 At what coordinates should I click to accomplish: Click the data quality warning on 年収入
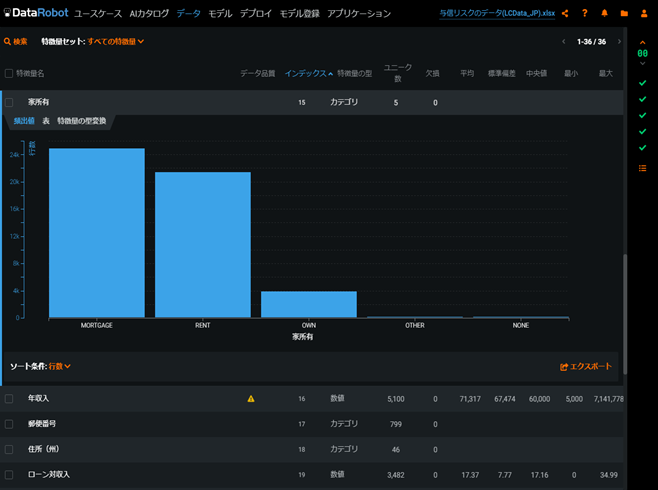point(251,399)
